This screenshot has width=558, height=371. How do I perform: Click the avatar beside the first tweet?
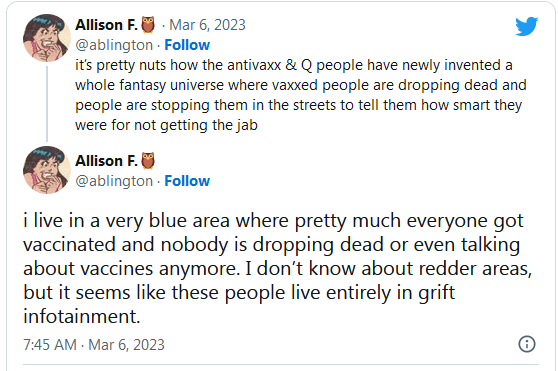[x=47, y=38]
